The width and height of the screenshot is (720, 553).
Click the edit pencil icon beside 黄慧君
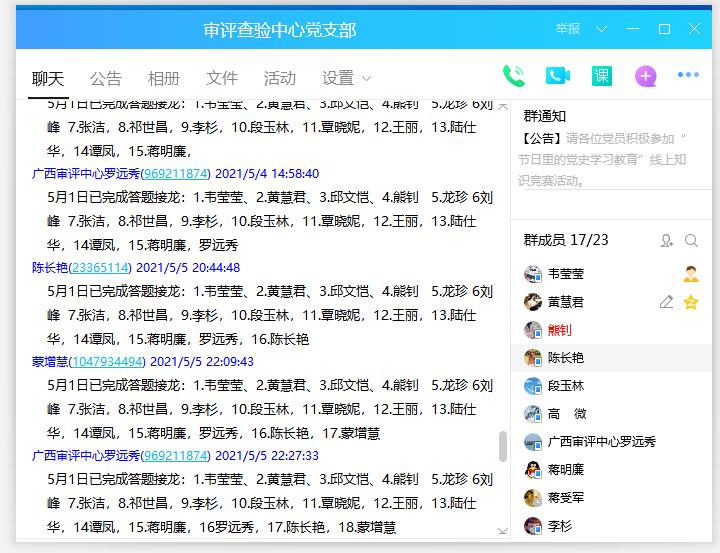tap(666, 302)
